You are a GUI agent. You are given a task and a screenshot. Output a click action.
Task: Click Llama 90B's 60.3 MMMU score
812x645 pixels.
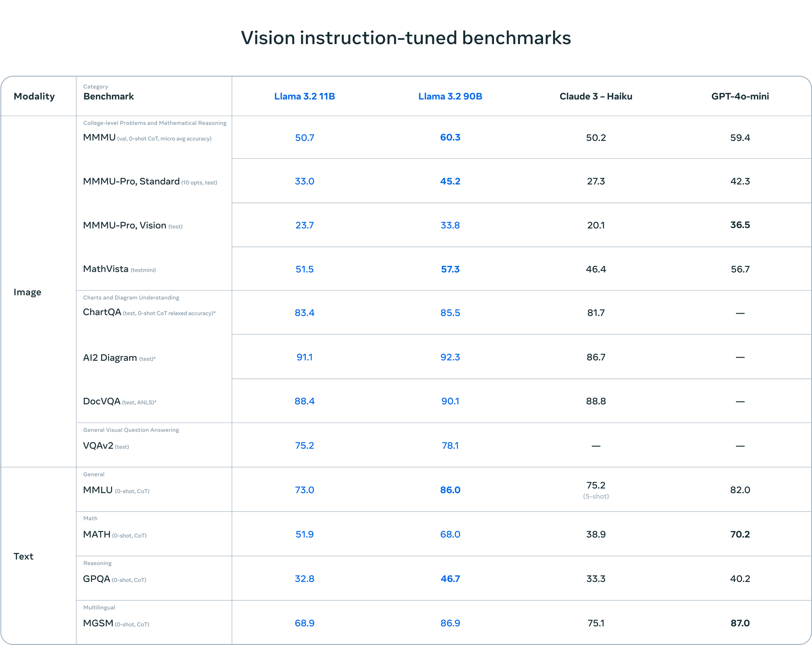tap(450, 137)
